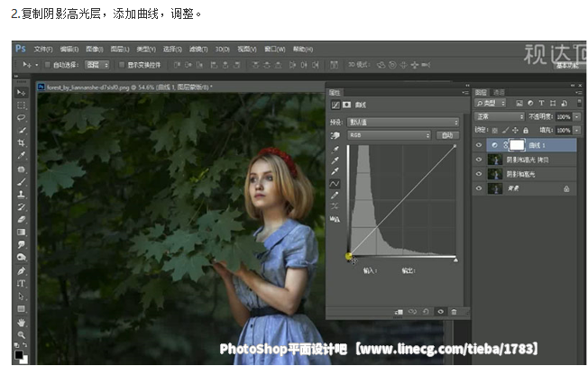Select the Eyedropper tool in the toolbox
Viewport: 588px width, 366px height.
(21, 156)
